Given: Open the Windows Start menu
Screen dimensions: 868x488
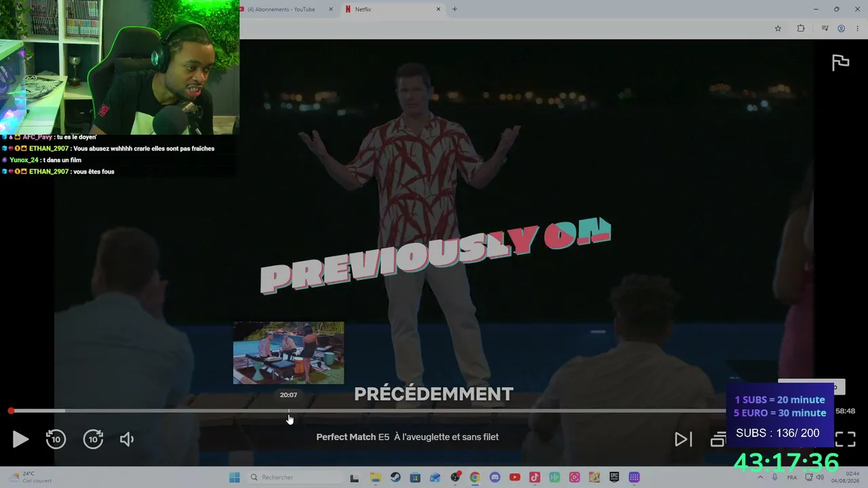Looking at the screenshot, I should point(235,477).
